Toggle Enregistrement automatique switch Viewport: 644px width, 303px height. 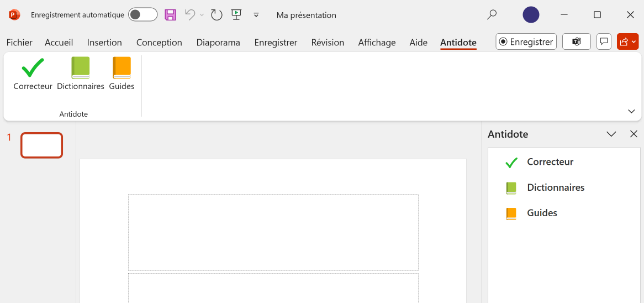tap(142, 15)
